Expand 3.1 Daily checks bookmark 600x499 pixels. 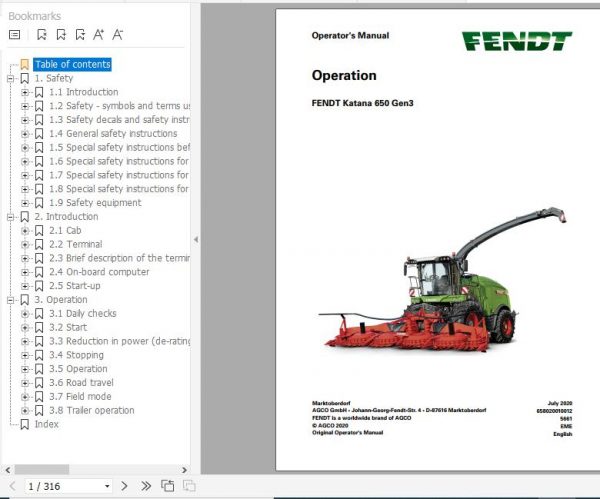[25, 314]
